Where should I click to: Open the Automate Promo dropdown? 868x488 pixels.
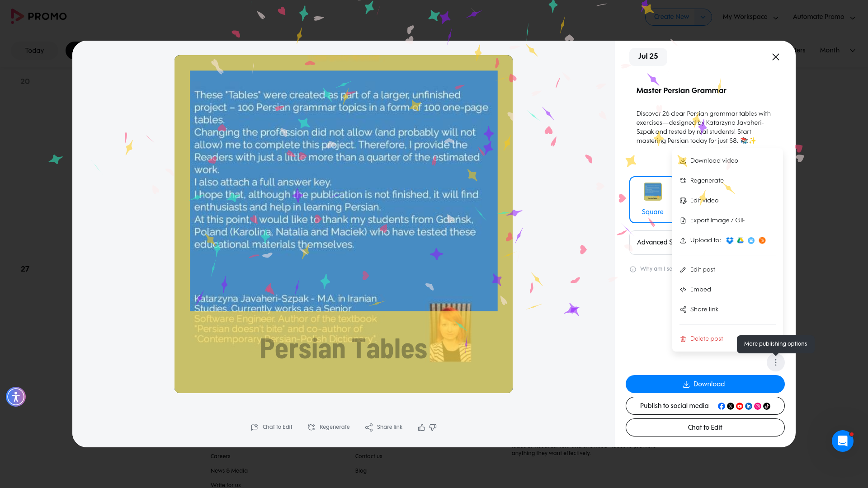824,17
